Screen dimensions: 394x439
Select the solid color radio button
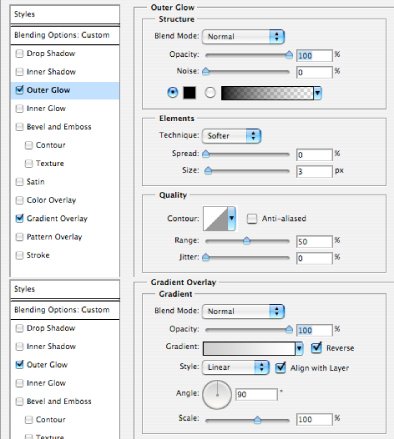click(x=173, y=92)
